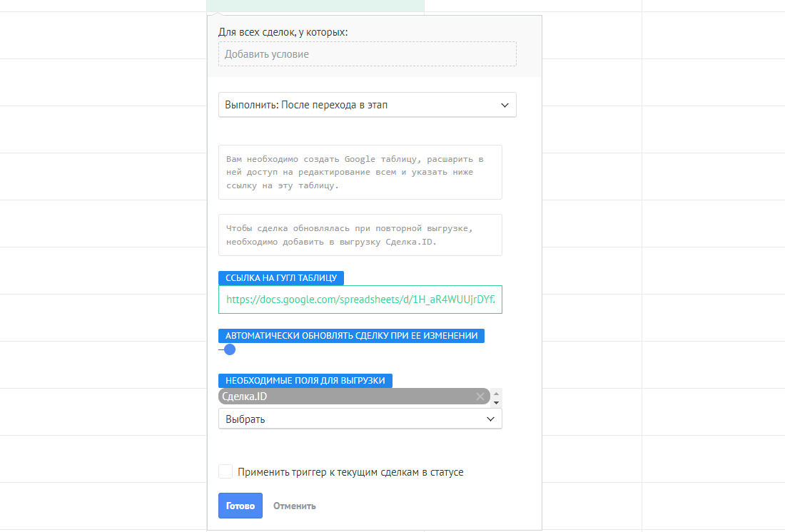Click the Применить триггер к текущим сделкам label text
Image resolution: width=785 pixels, height=532 pixels.
click(x=350, y=472)
